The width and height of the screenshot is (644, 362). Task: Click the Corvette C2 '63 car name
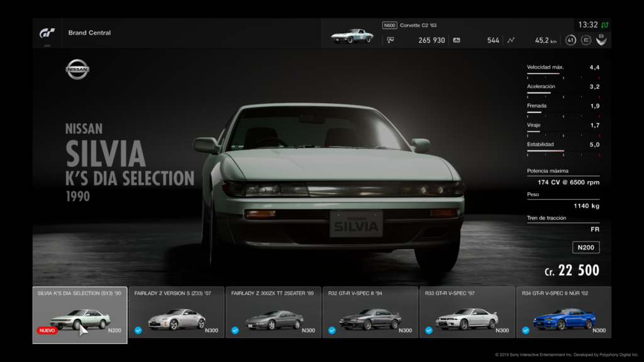point(418,25)
